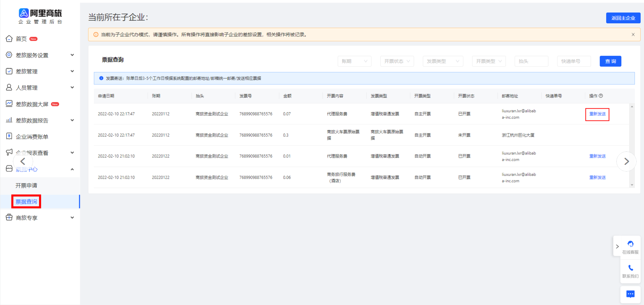Focus the 快递单号 input field
The height and width of the screenshot is (305, 644).
(574, 61)
